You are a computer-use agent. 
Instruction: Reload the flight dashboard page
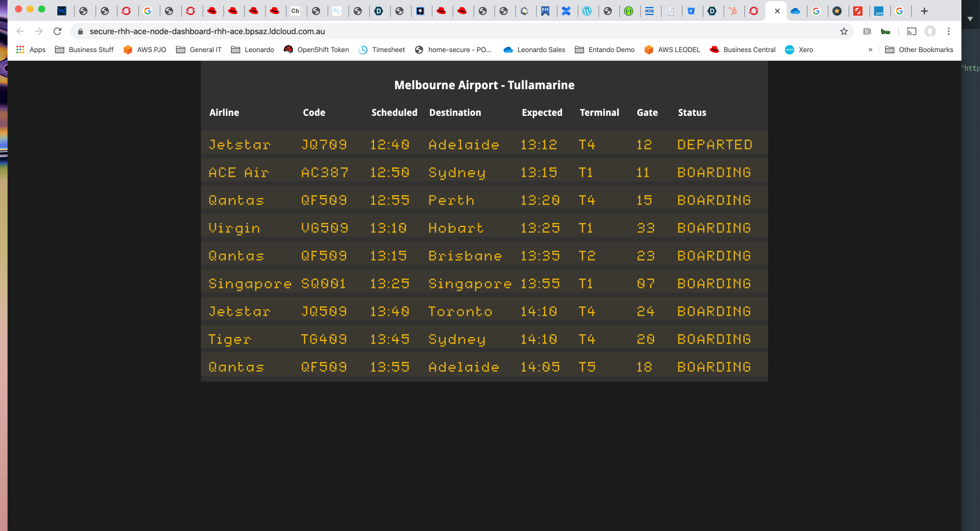pyautogui.click(x=57, y=31)
